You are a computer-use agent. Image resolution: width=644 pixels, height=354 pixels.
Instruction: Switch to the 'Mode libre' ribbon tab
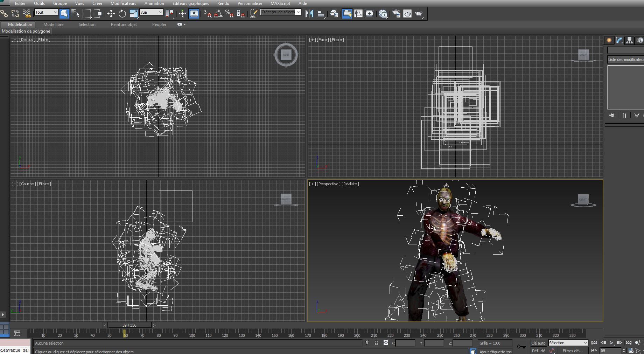pos(53,25)
